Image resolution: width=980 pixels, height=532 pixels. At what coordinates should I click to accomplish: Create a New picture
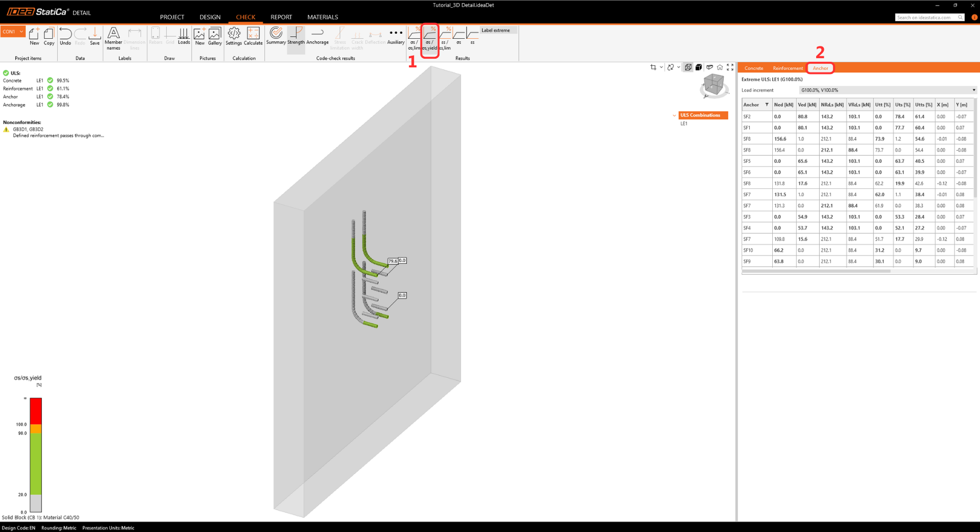200,36
